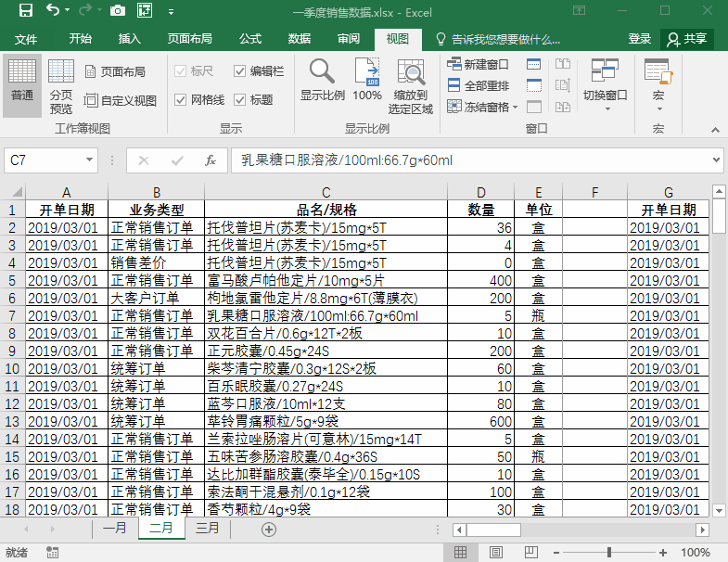Click the Custom Views (自定义视图) button
Viewport: 728px width, 562px height.
pos(121,100)
